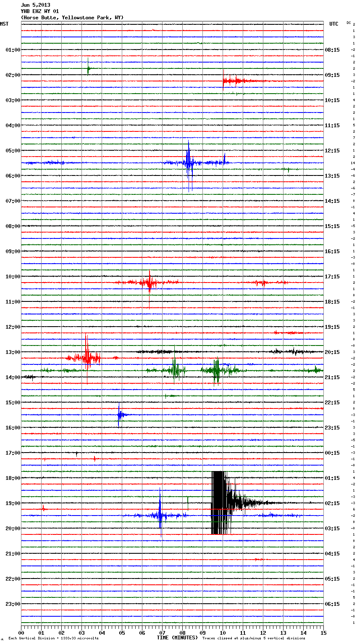
Task: Click the 05:15 UTC time label
Action: point(332,579)
